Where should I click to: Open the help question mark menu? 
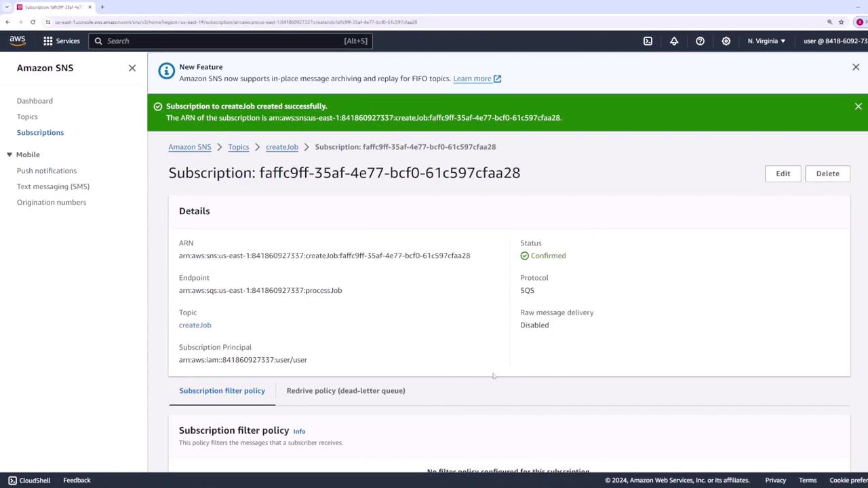click(700, 41)
